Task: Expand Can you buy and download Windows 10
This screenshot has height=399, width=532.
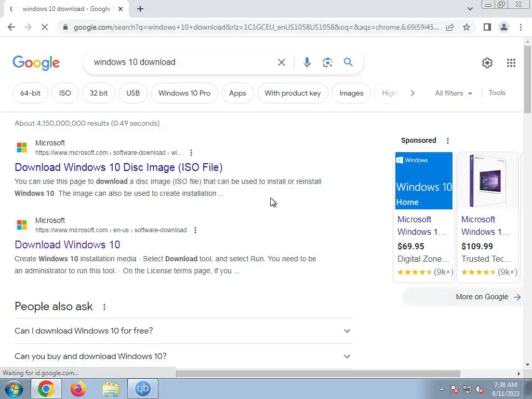Action: tap(184, 356)
